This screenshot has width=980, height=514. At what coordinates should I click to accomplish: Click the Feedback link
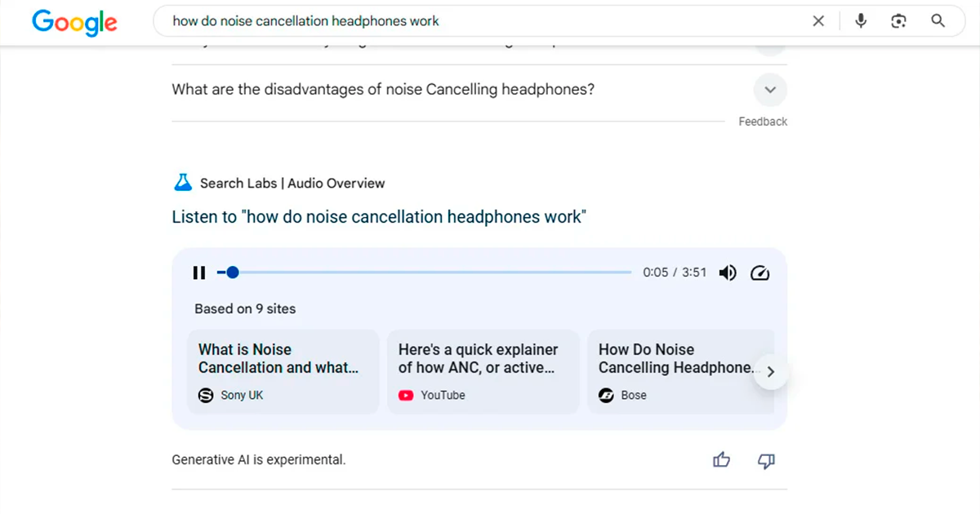(763, 122)
